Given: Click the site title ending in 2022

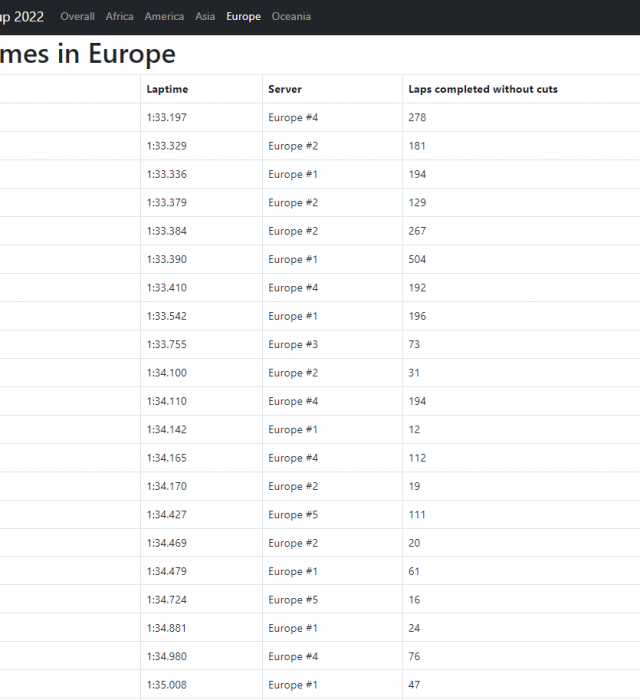Looking at the screenshot, I should point(22,17).
